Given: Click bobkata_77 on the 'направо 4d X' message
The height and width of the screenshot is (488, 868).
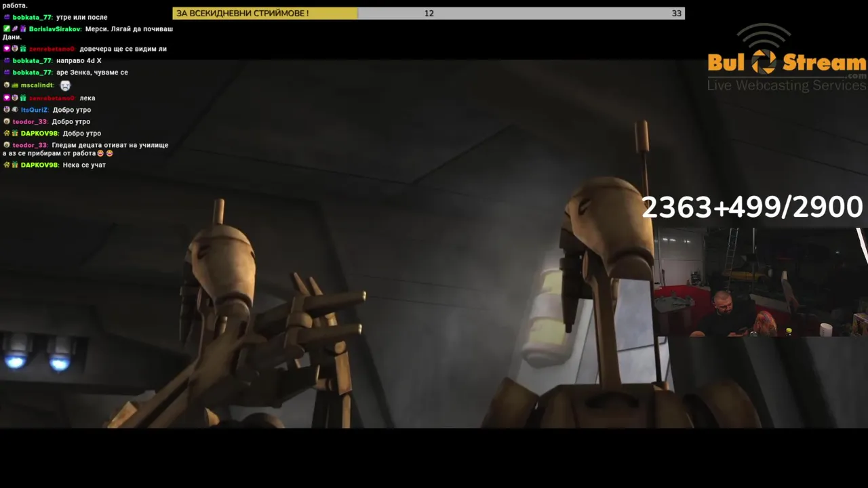Looking at the screenshot, I should click(32, 61).
